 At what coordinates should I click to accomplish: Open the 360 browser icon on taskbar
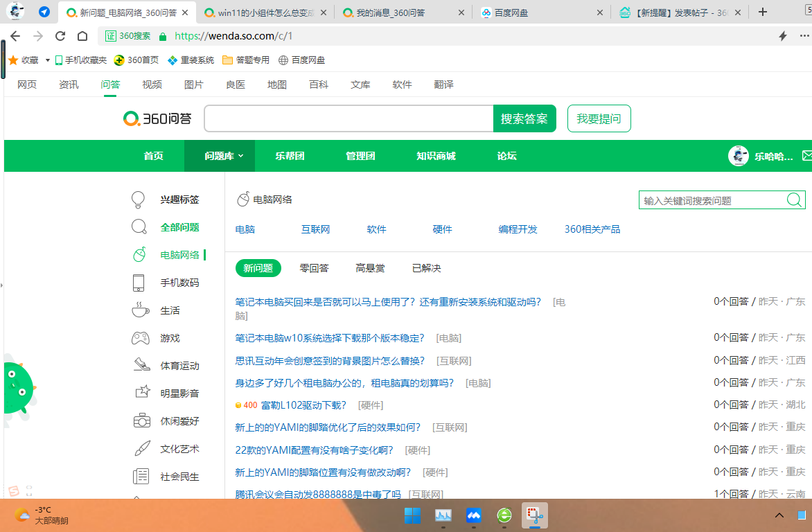pyautogui.click(x=504, y=515)
